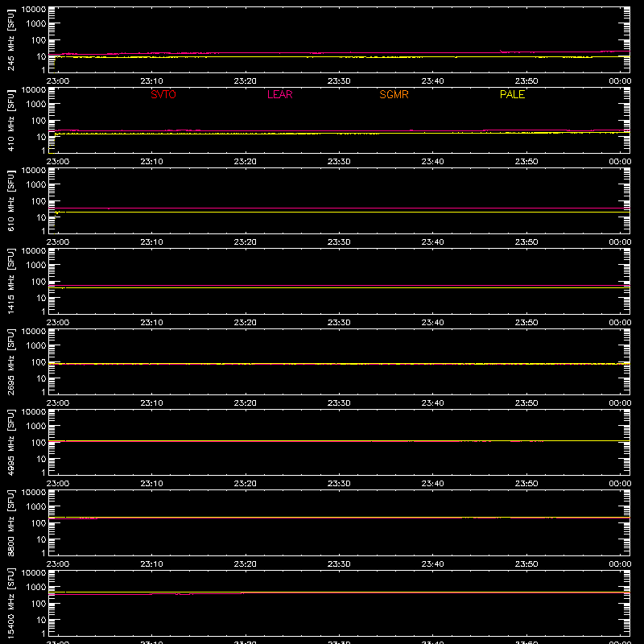Viewport: 644px width, 644px height.
Task: Click 23:20 time label under 410 MHz plot
Action: pyautogui.click(x=246, y=162)
